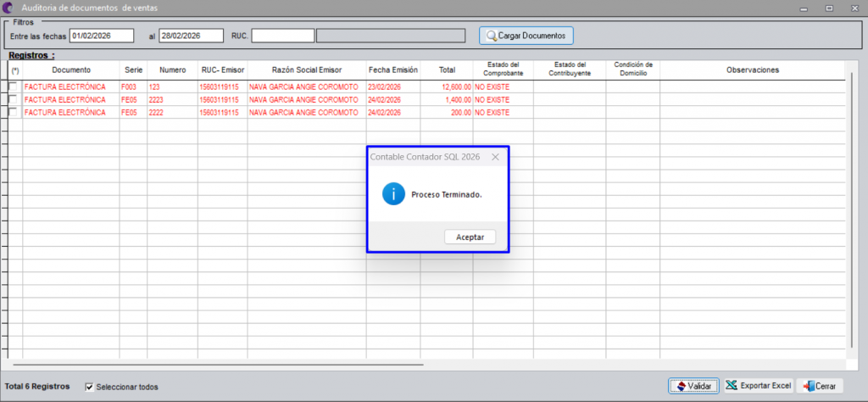This screenshot has width=868, height=402.
Task: Click the horizontal scrollbar below the grid
Action: (218, 365)
